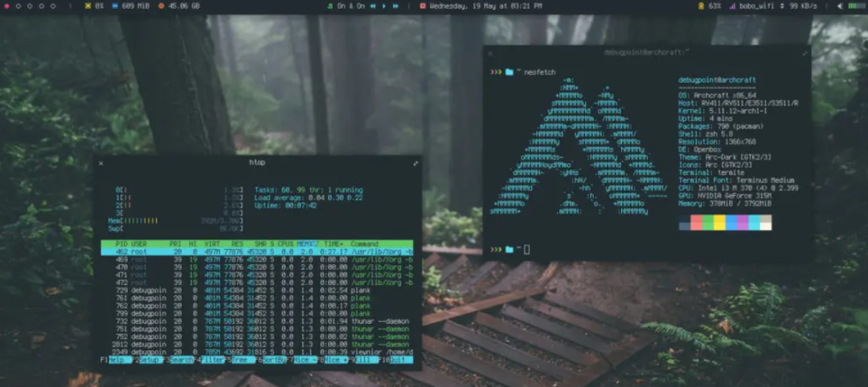Click the folder icon beside neofetch command
The height and width of the screenshot is (387, 868).
point(510,72)
